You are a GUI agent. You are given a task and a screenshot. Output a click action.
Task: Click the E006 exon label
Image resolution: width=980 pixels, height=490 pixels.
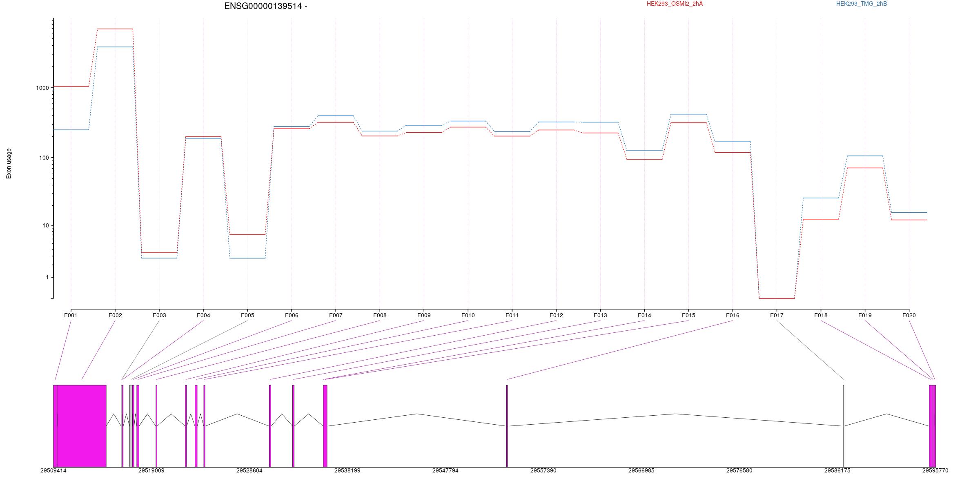click(292, 315)
